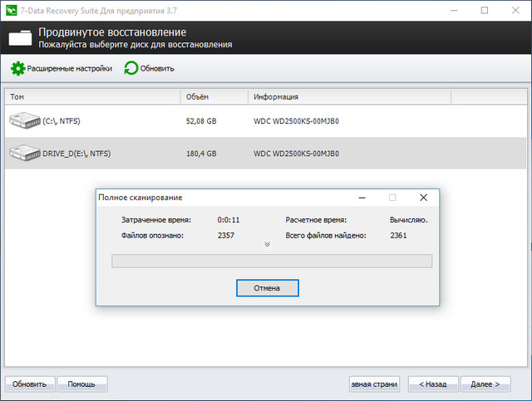The width and height of the screenshot is (532, 401).
Task: Go back with the Назад button
Action: (432, 384)
